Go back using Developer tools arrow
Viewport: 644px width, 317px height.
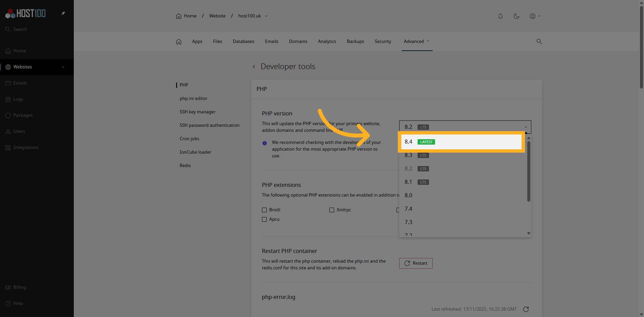click(x=254, y=67)
